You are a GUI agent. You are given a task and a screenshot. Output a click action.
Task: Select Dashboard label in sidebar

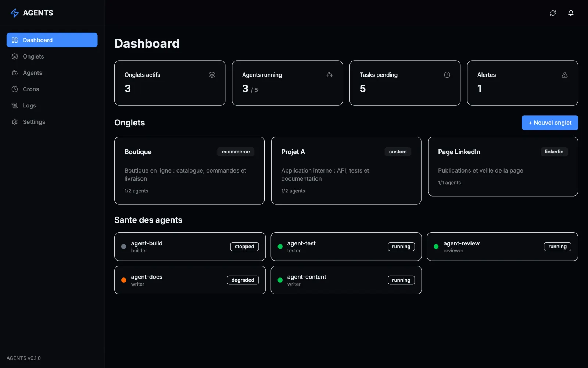[37, 40]
